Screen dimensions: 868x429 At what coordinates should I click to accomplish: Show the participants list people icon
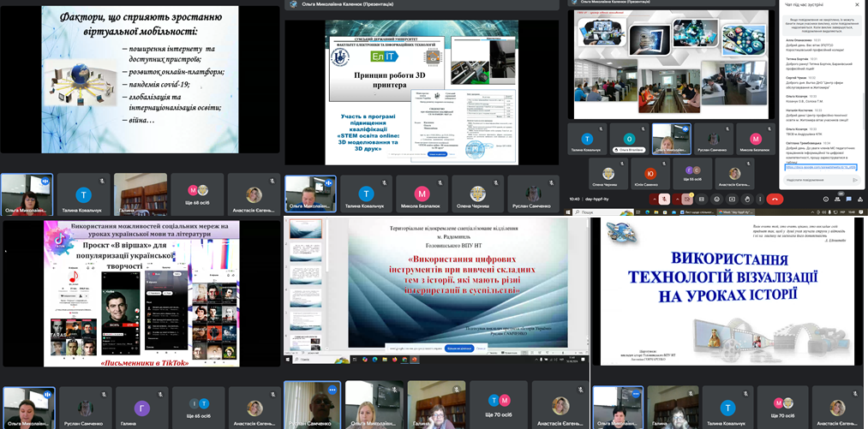coord(837,199)
